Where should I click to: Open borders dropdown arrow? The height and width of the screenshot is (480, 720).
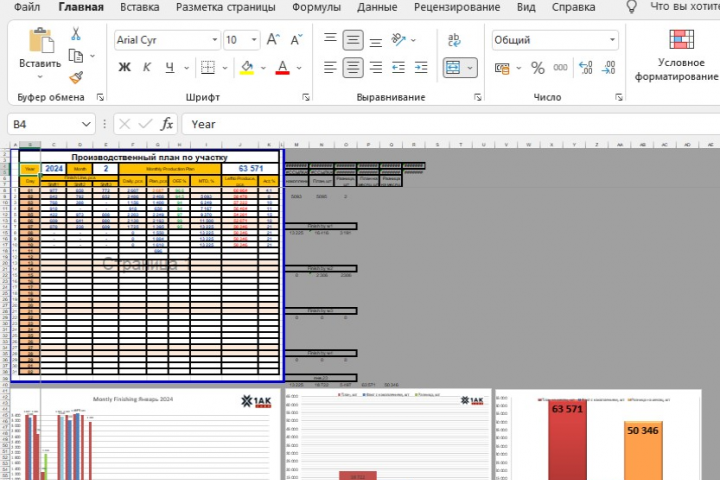(225, 68)
